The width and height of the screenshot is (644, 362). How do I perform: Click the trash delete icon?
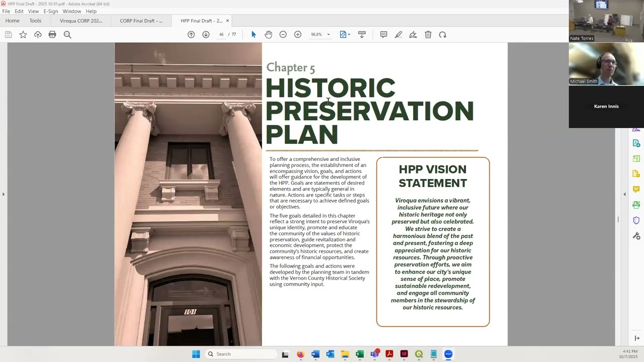point(428,35)
